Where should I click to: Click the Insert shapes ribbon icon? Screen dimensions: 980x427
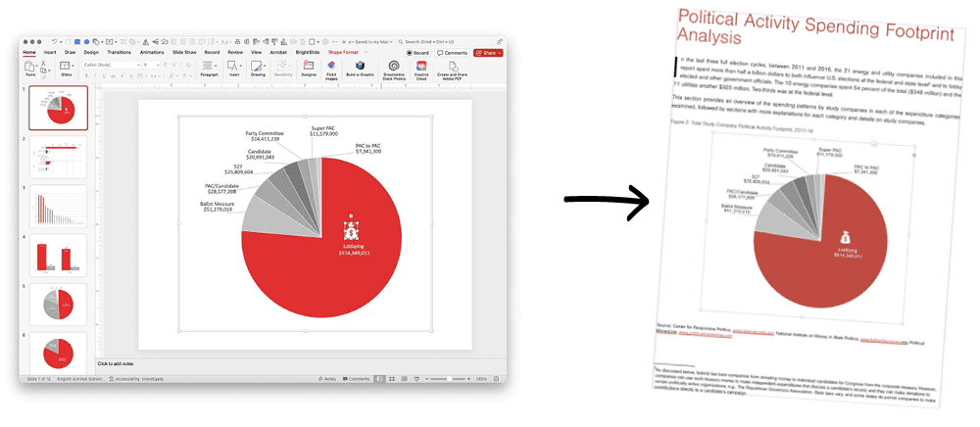(x=233, y=66)
